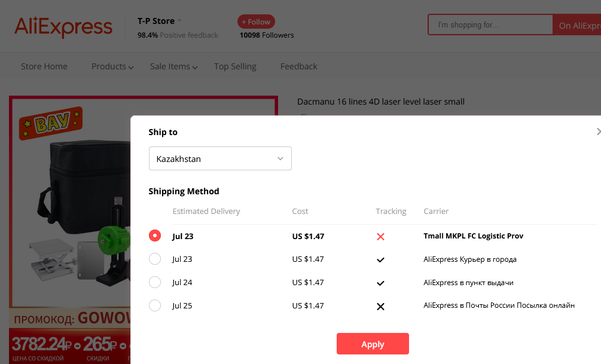Select the AliExpress Курьер в города shipping option

[155, 259]
